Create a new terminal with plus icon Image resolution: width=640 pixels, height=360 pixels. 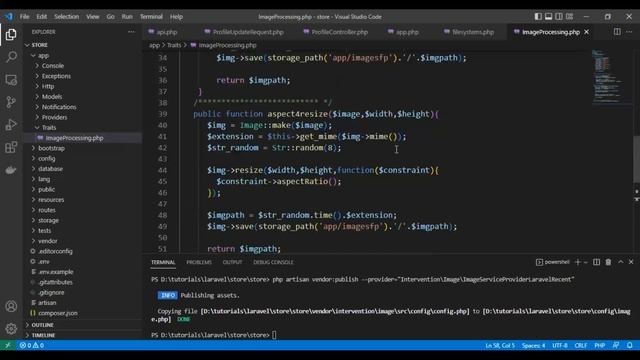578,262
